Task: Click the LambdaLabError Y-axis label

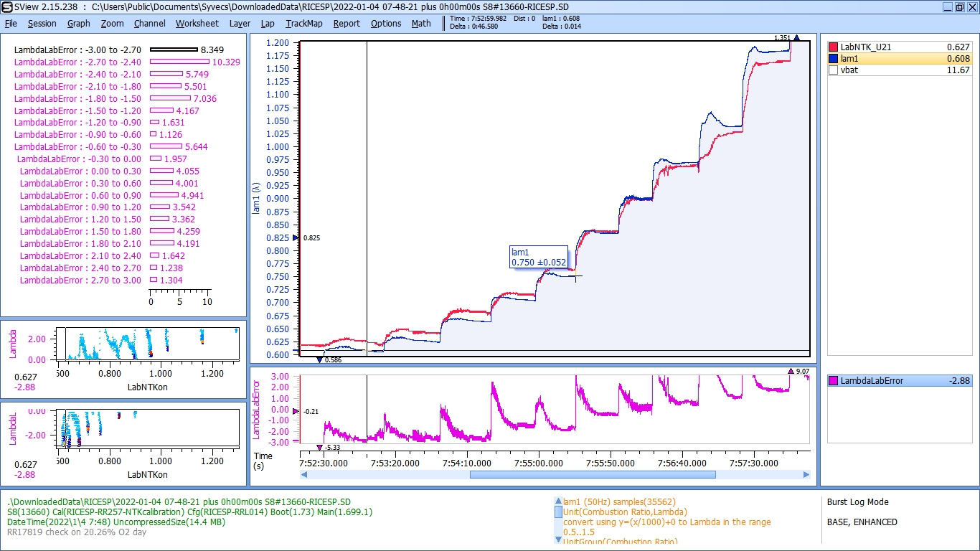Action: coord(255,410)
